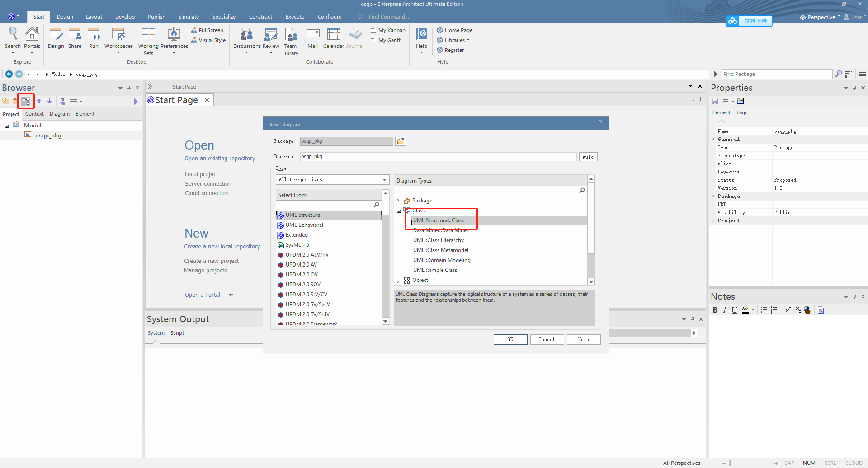The height and width of the screenshot is (468, 868).
Task: Click the Share ribbon icon
Action: click(75, 38)
